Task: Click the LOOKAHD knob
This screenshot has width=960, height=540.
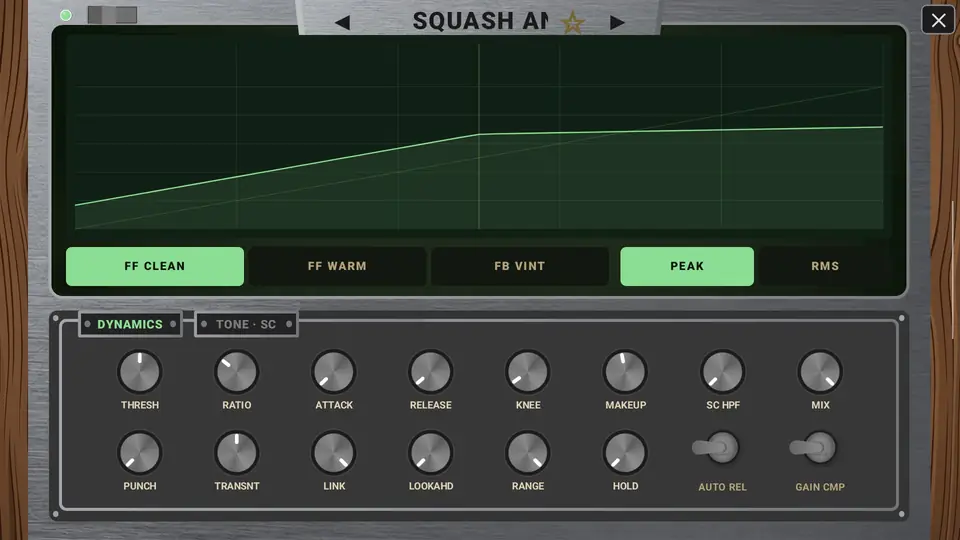Action: [430, 453]
